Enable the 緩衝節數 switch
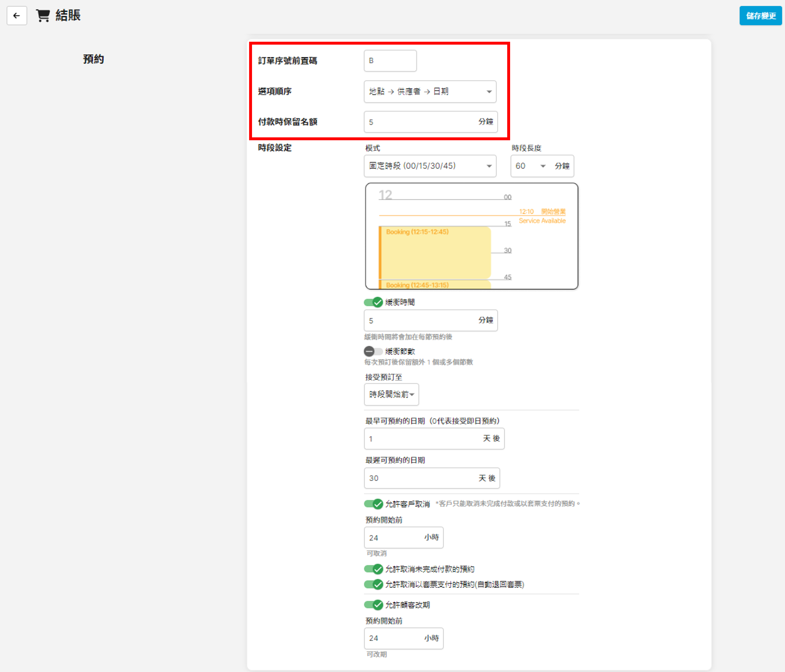Viewport: 785px width, 672px height. (373, 351)
